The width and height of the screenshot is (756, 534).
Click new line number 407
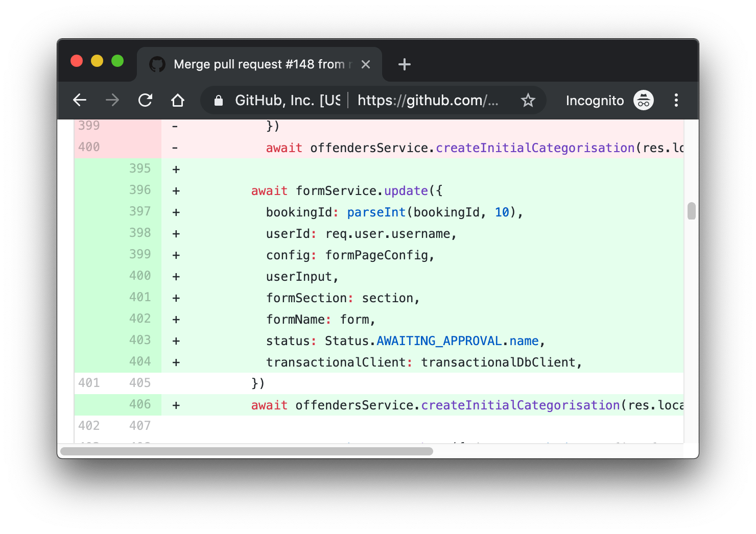coord(140,426)
